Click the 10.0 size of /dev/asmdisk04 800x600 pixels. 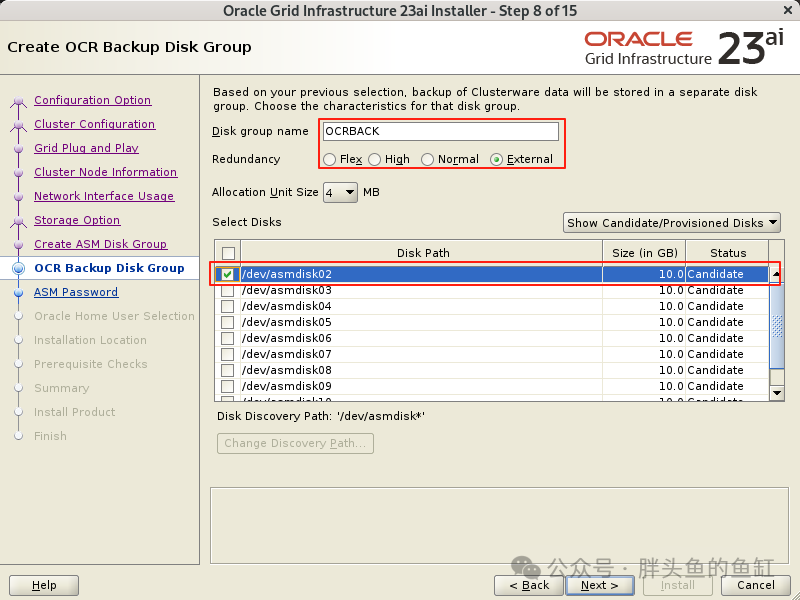[671, 306]
